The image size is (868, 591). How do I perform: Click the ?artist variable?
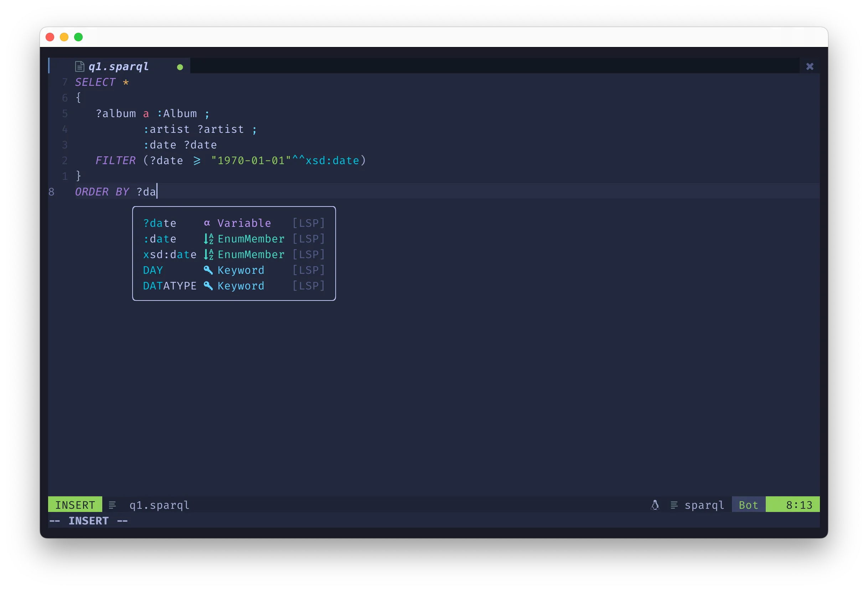(221, 129)
